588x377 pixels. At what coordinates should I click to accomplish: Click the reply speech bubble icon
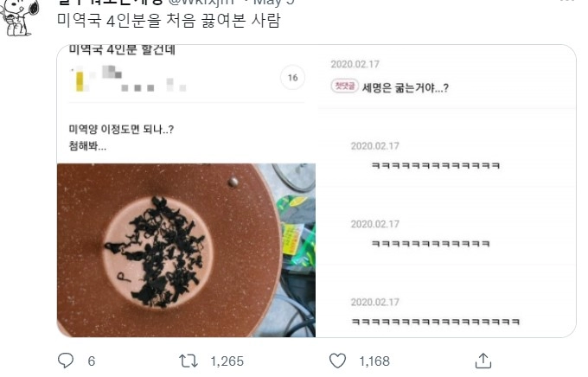pos(66,361)
